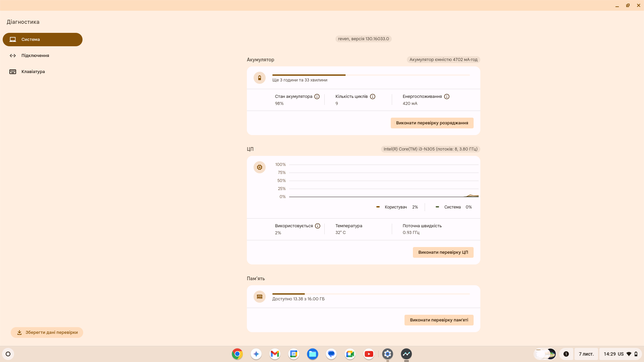Switch to Підключення section

35,56
